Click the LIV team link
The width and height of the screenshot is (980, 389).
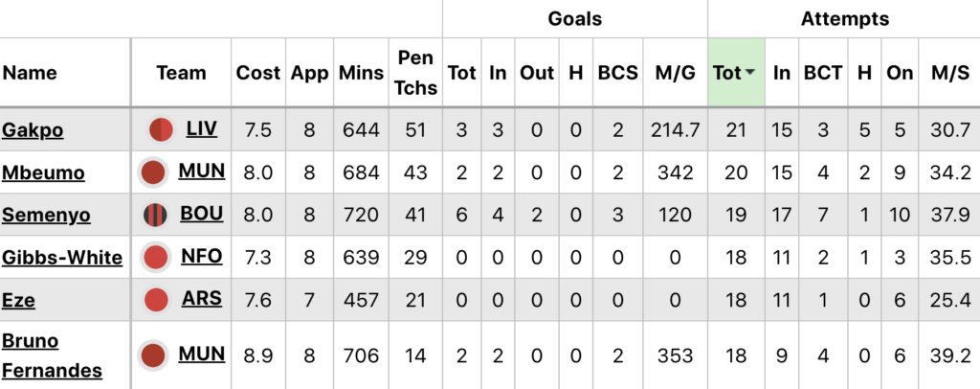tap(204, 128)
